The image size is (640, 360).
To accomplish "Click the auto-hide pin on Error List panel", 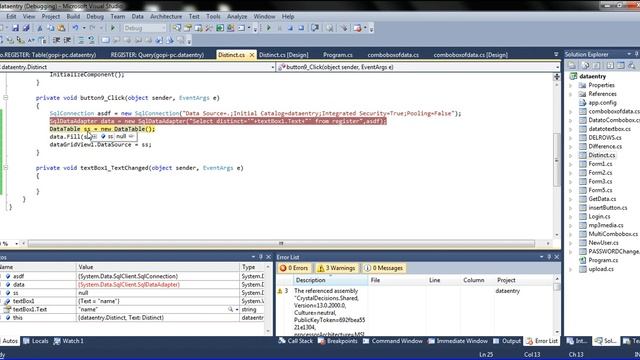I will point(549,257).
